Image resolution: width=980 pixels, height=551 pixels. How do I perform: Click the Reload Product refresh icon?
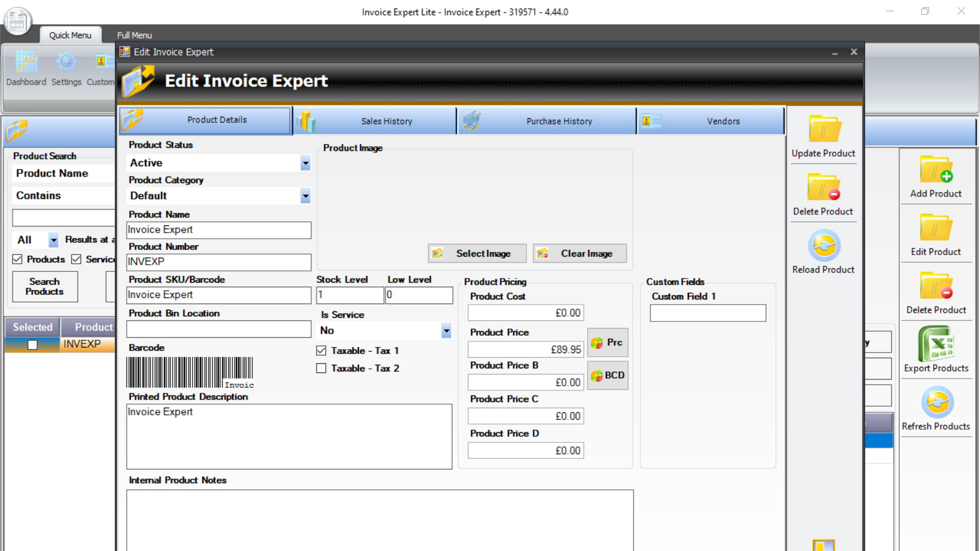(824, 245)
